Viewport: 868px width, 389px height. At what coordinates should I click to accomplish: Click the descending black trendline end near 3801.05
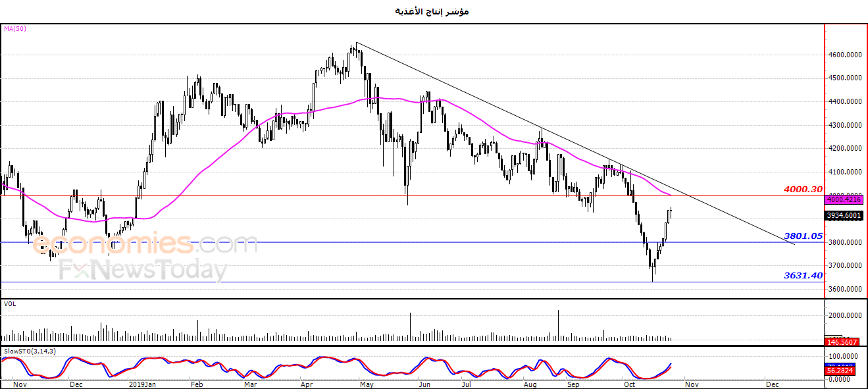[794, 244]
